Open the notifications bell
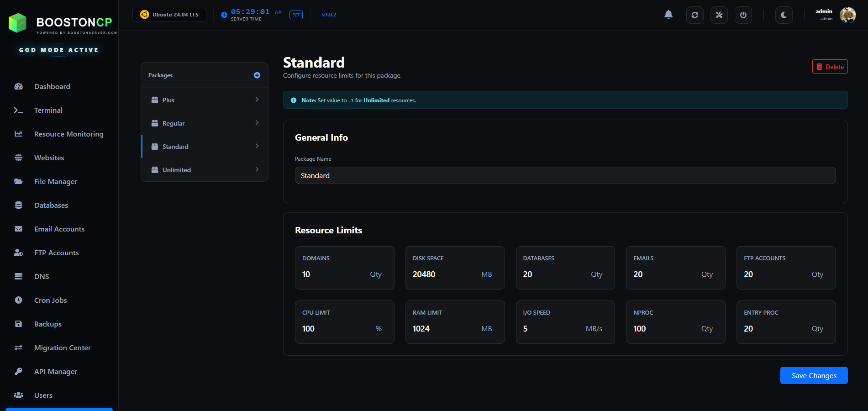The width and height of the screenshot is (868, 411). point(668,15)
